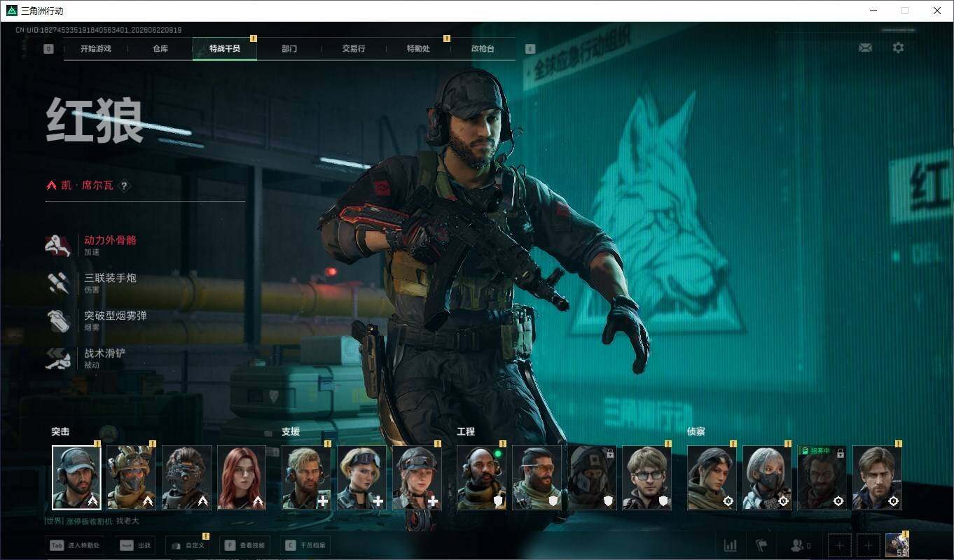Click the 支援 category label
Image resolution: width=954 pixels, height=560 pixels.
(x=291, y=432)
